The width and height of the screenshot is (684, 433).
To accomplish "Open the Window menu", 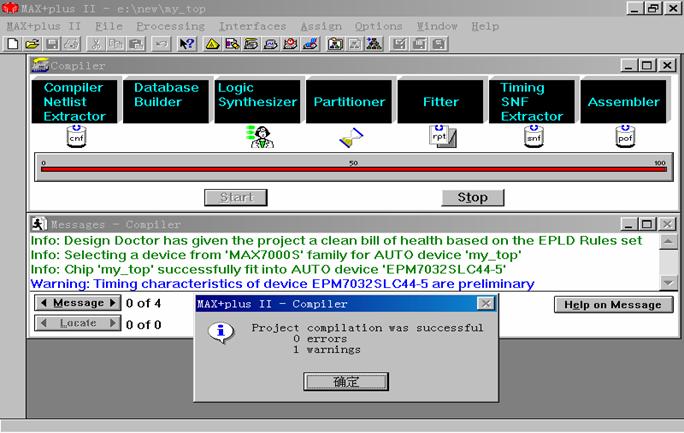I will [x=437, y=26].
